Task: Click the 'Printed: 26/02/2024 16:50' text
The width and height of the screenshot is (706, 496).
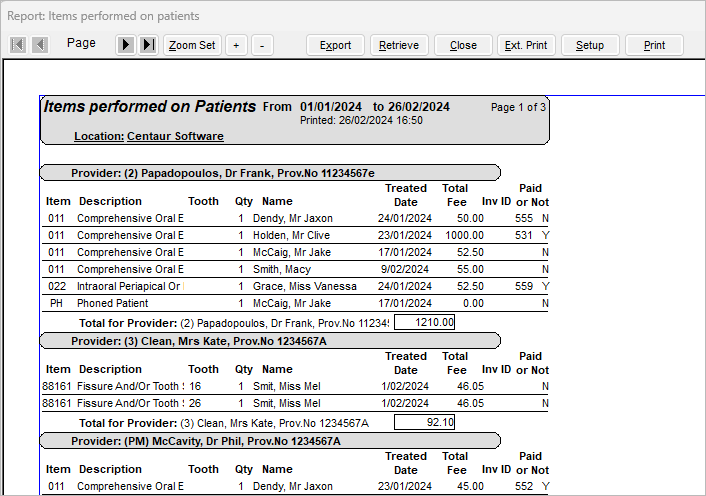Action: click(361, 120)
